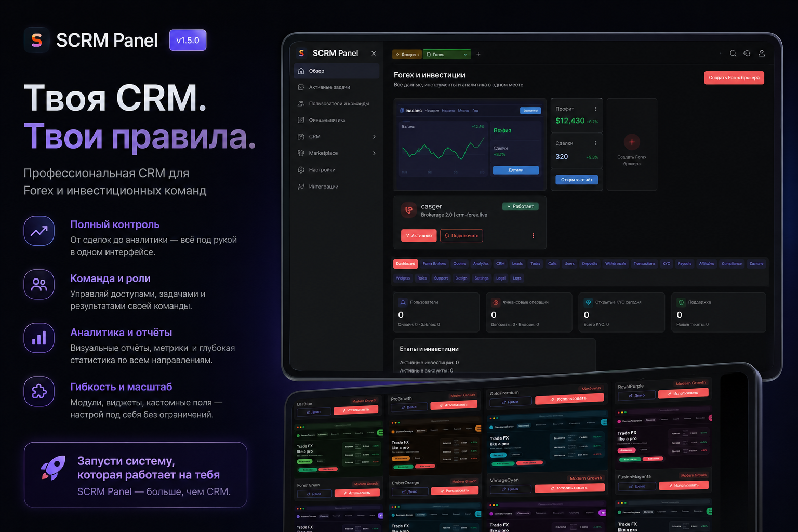Click the green Работает status badge
This screenshot has width=798, height=532.
tap(521, 206)
